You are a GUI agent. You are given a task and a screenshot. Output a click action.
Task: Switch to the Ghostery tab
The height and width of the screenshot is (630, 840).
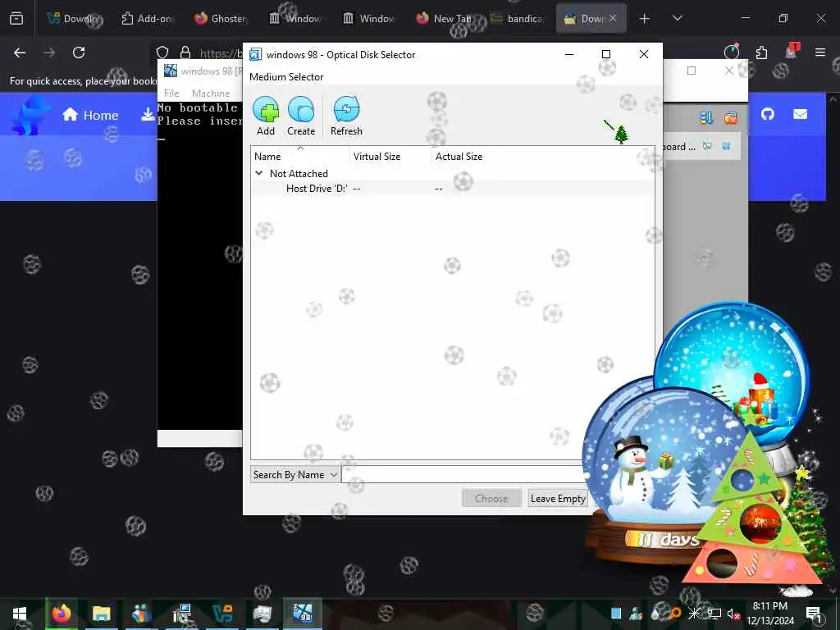click(x=221, y=19)
